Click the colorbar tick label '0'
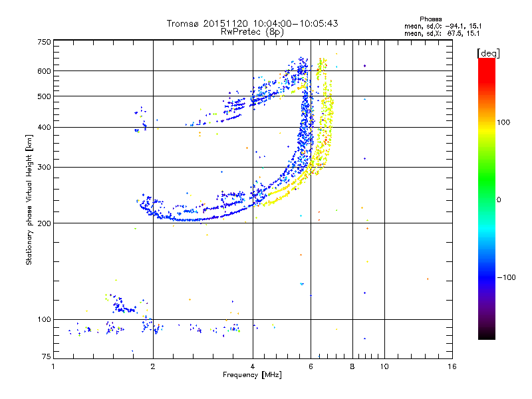Viewport: 532px width, 399px height. pyautogui.click(x=499, y=200)
